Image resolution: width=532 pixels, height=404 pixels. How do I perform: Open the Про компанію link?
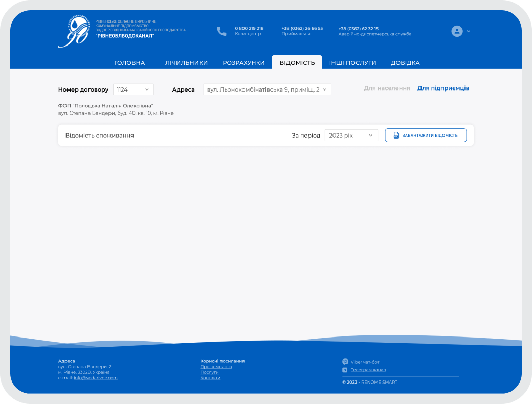(216, 367)
